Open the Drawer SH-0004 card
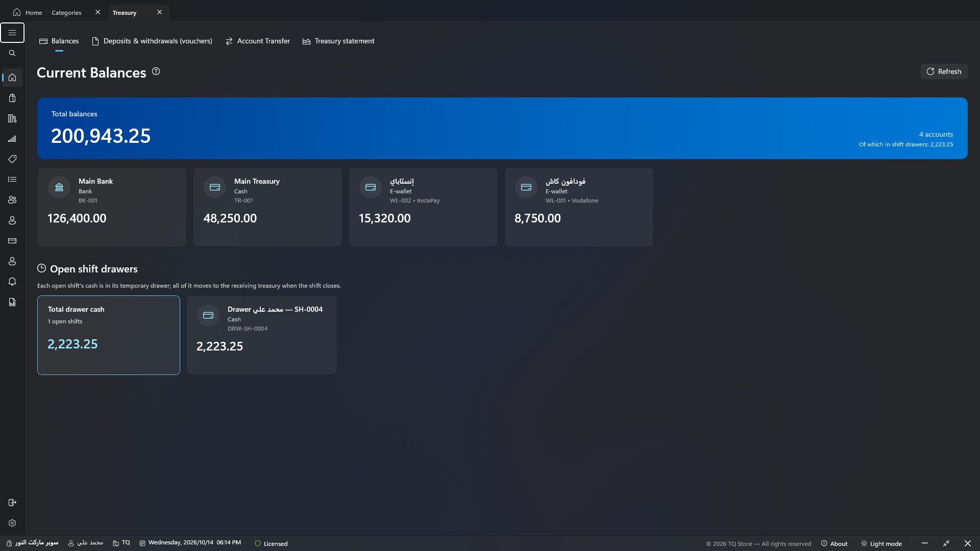Viewport: 980px width, 551px height. (262, 335)
